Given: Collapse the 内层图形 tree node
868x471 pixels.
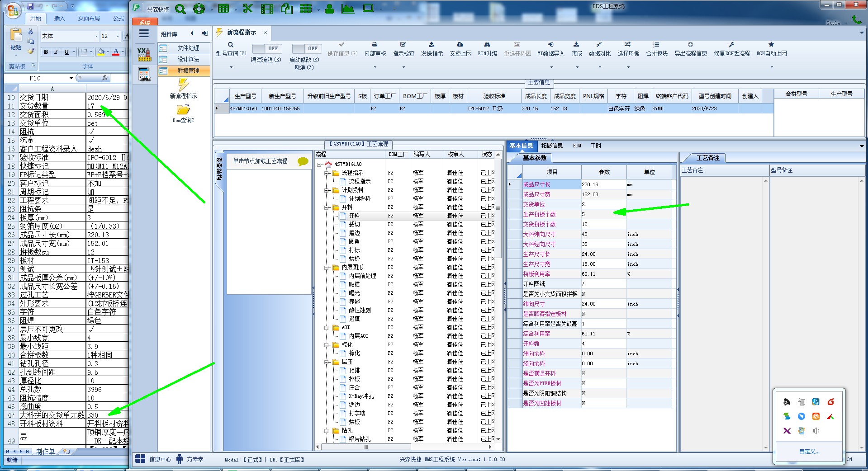Looking at the screenshot, I should point(327,268).
